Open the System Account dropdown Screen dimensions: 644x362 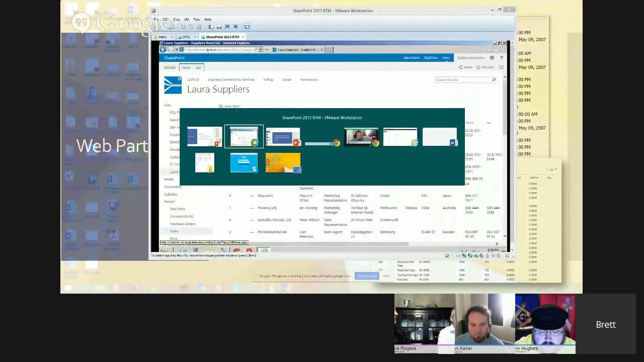point(470,58)
